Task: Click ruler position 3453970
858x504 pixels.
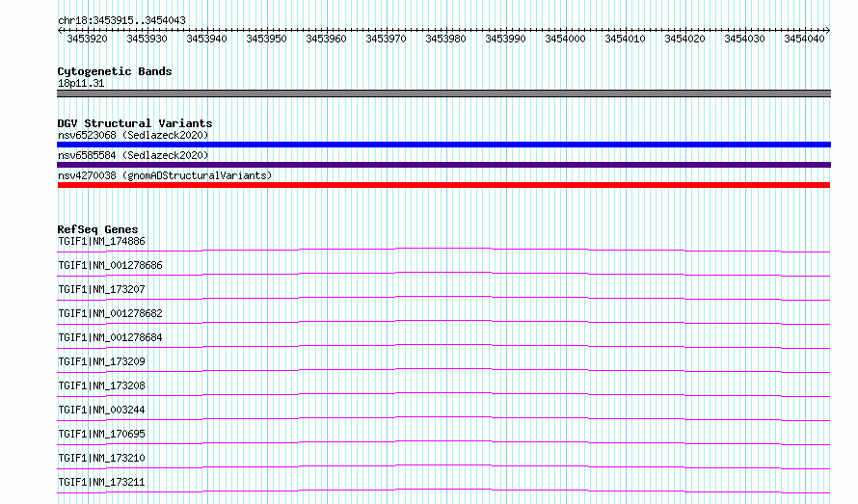Action: point(386,39)
